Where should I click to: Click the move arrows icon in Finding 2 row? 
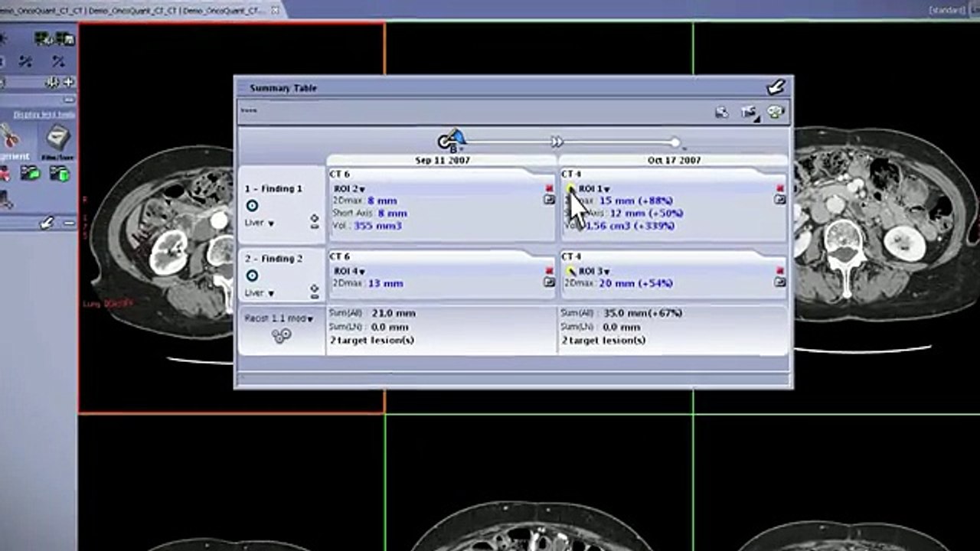(315, 291)
